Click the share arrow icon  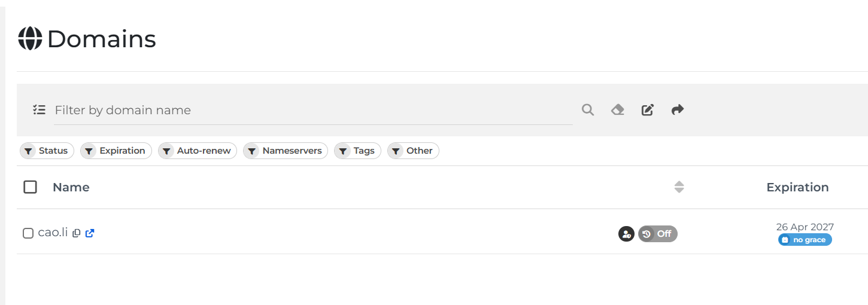(x=678, y=110)
